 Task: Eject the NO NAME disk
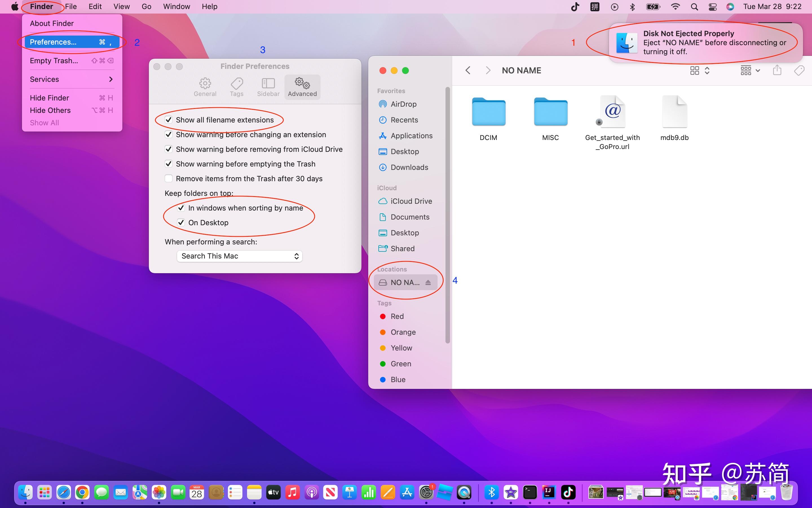pos(428,283)
